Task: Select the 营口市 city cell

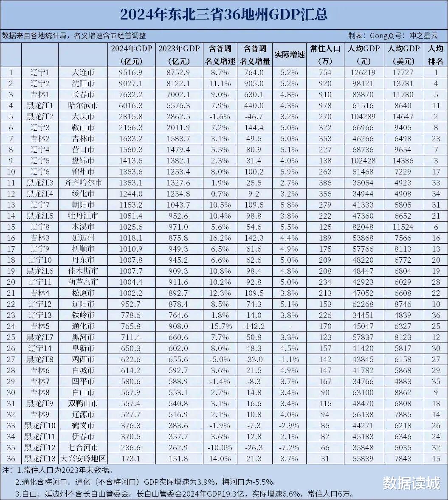Action: pos(83,149)
